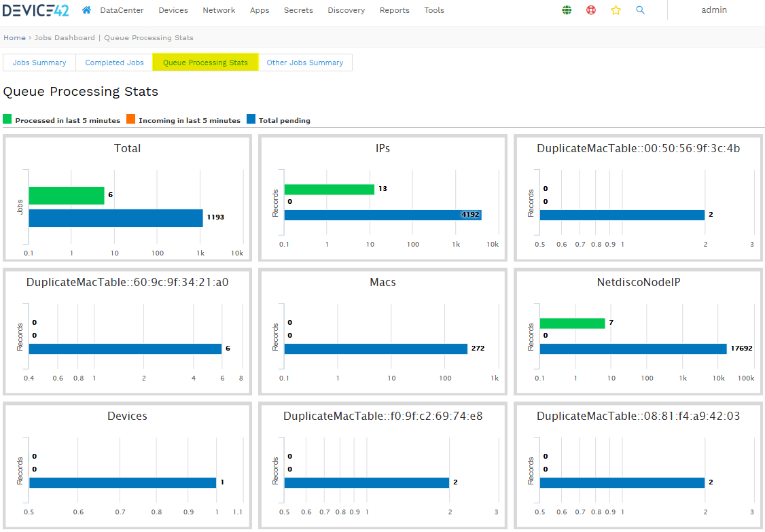Open the red lifebuoy help icon

(x=591, y=10)
